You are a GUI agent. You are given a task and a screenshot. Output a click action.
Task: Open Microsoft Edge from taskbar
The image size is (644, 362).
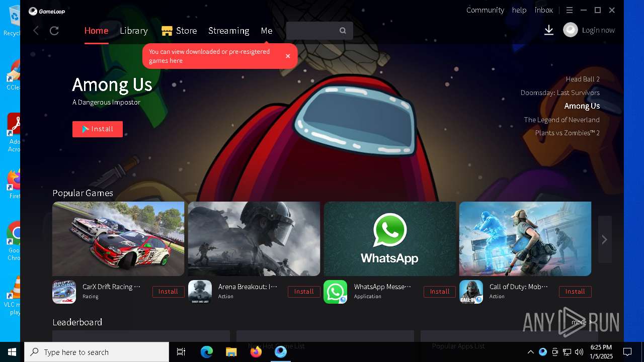207,352
